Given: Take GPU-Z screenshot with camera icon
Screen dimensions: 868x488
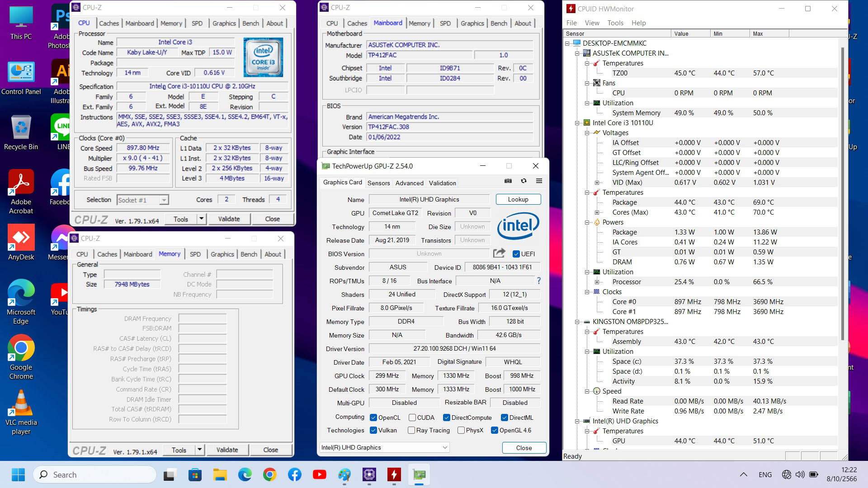Looking at the screenshot, I should (508, 181).
